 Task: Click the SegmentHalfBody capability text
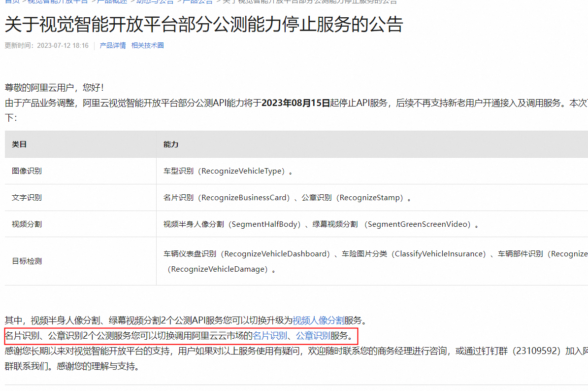tap(264, 224)
